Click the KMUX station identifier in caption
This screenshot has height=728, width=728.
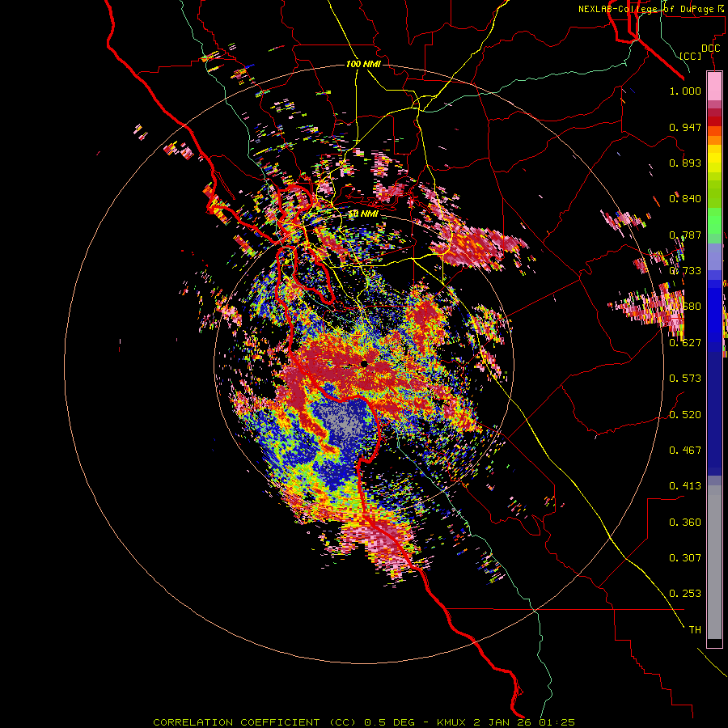point(453,722)
